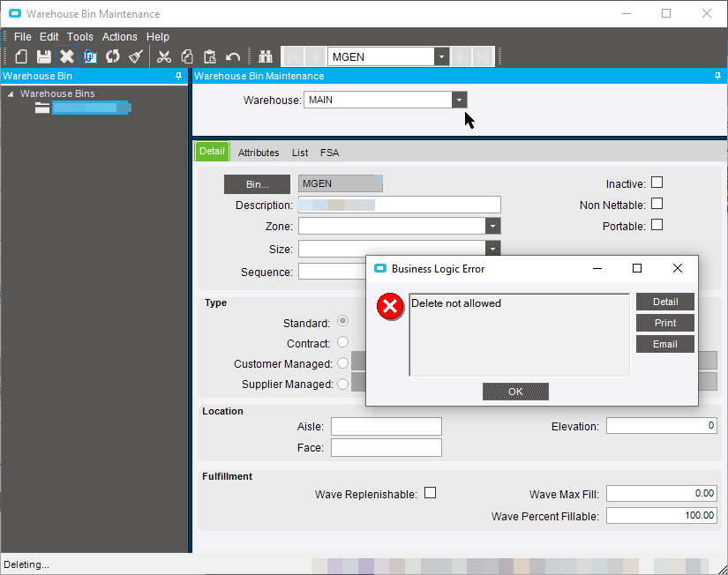Open the Tools menu
Image resolution: width=728 pixels, height=575 pixels.
pyautogui.click(x=79, y=37)
